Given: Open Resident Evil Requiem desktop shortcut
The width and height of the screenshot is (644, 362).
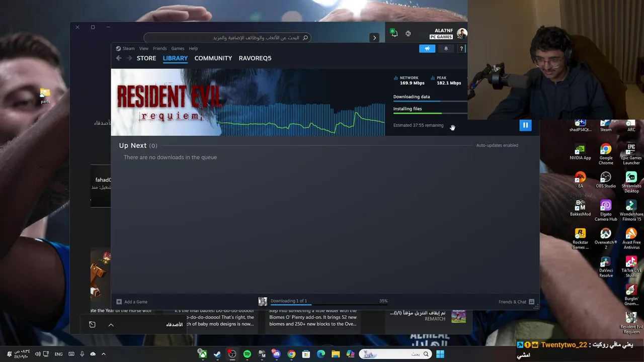Looking at the screenshot, I should point(631,324).
